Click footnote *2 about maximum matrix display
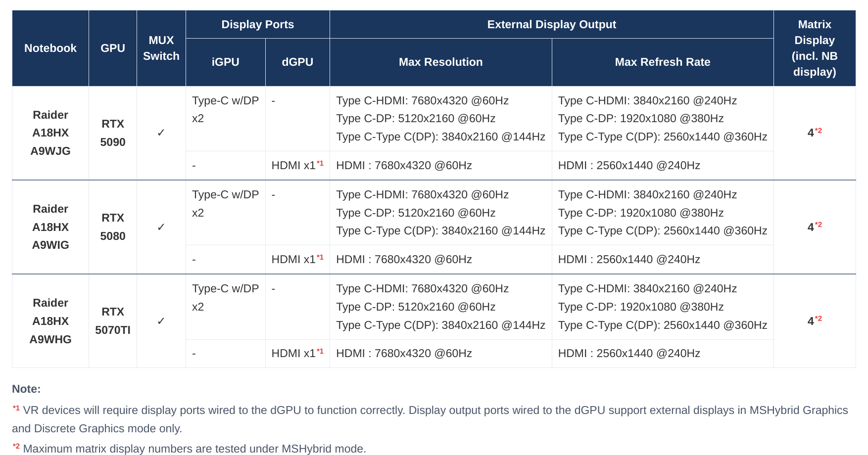The image size is (868, 455). coord(189,449)
